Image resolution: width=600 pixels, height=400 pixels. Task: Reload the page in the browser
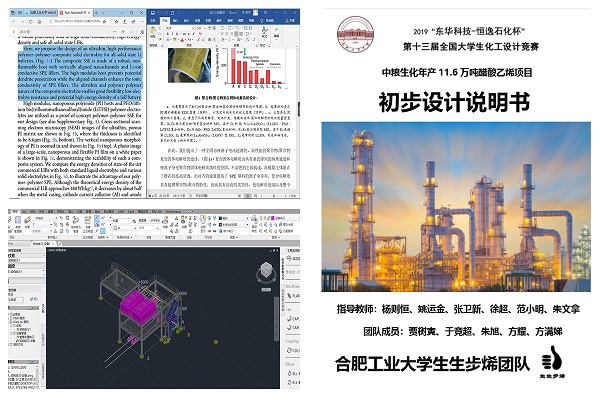click(x=31, y=22)
